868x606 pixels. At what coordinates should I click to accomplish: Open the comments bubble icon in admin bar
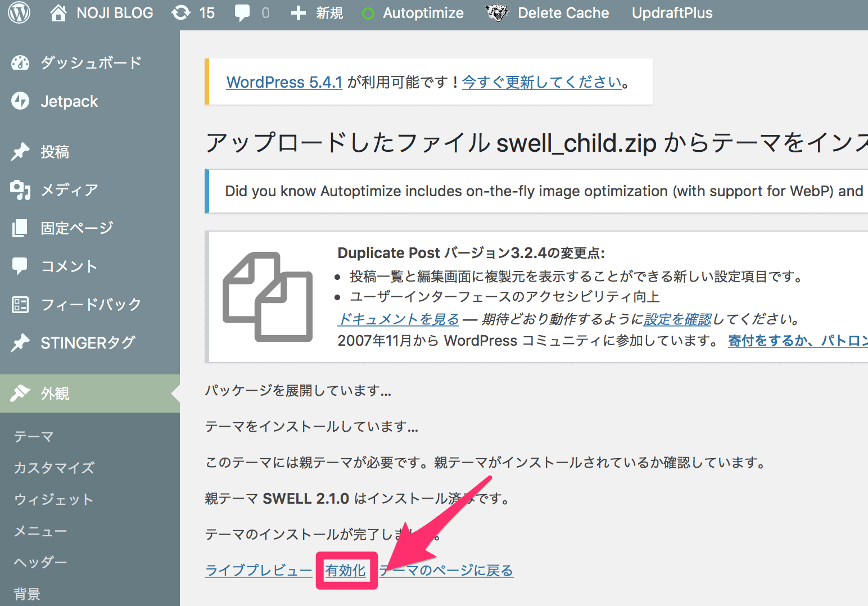[242, 13]
